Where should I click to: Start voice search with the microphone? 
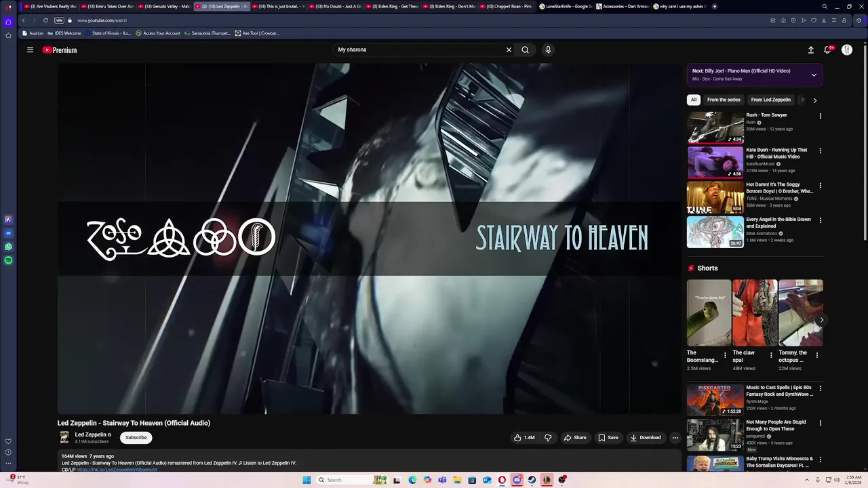click(x=548, y=49)
